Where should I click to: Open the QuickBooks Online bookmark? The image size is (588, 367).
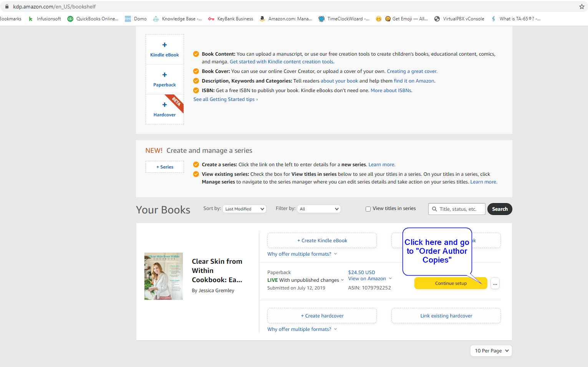click(x=93, y=19)
